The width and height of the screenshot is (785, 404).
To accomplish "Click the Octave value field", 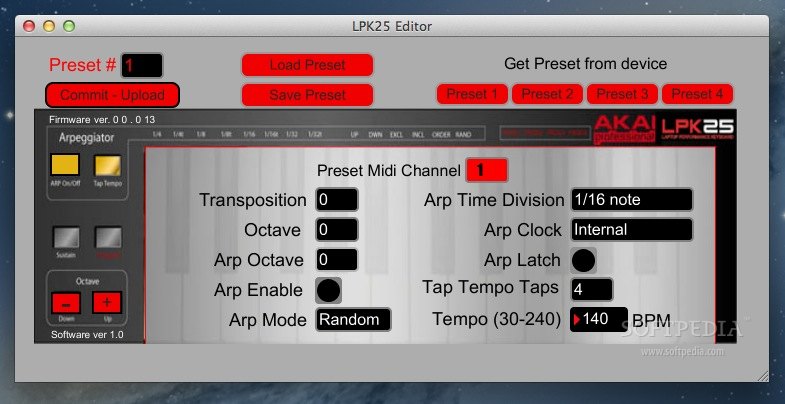I will coord(337,230).
